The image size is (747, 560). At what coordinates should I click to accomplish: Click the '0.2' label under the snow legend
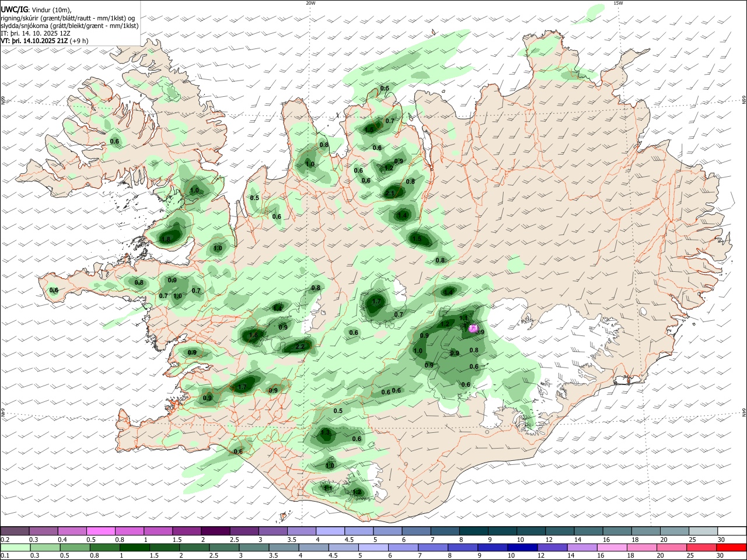(x=5, y=540)
